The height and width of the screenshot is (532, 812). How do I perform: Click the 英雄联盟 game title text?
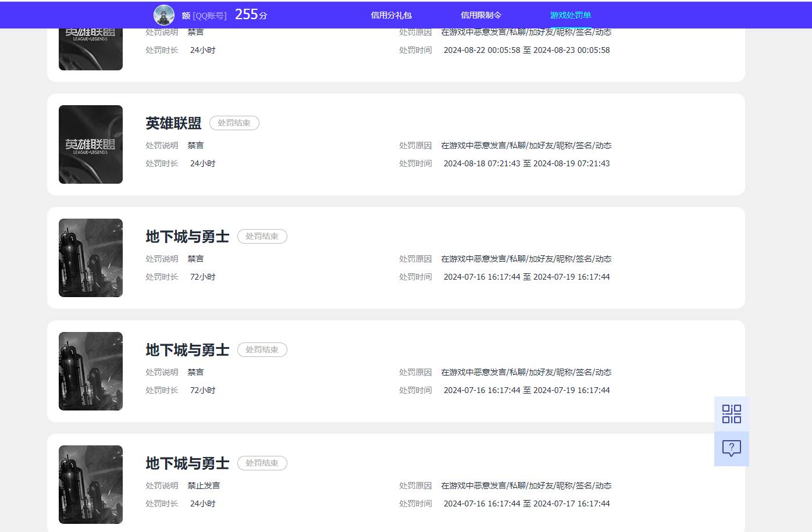pos(173,123)
